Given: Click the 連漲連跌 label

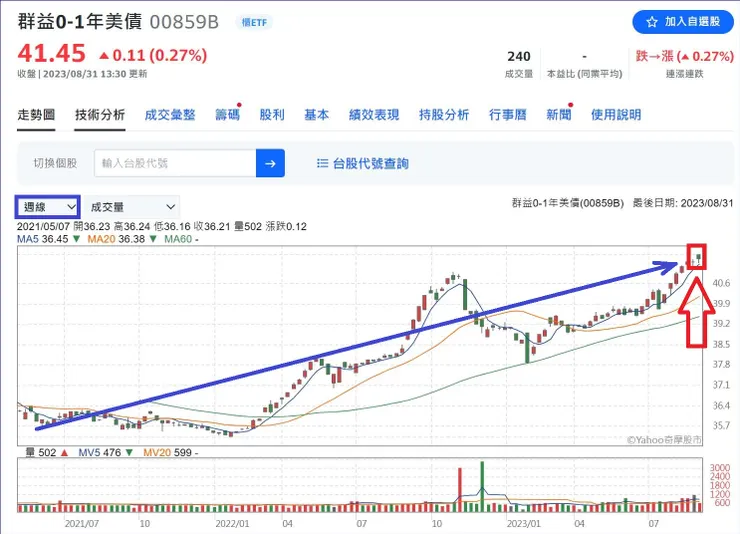Looking at the screenshot, I should [x=684, y=74].
